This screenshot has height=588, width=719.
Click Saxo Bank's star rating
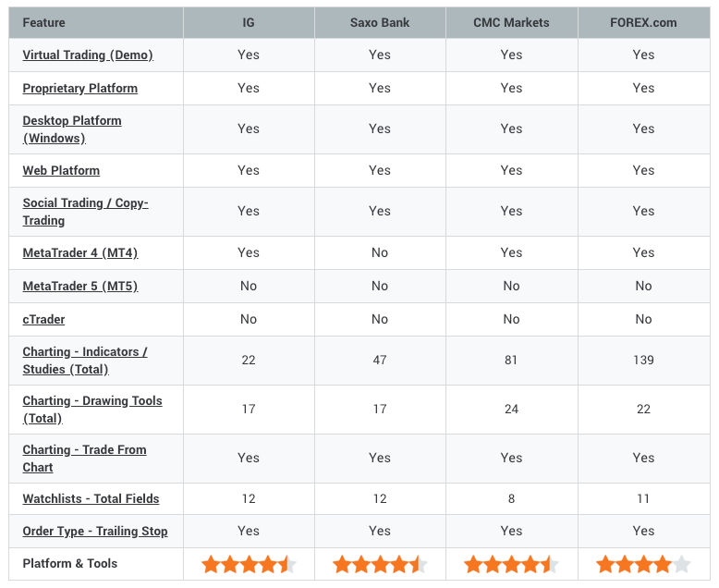tap(380, 564)
